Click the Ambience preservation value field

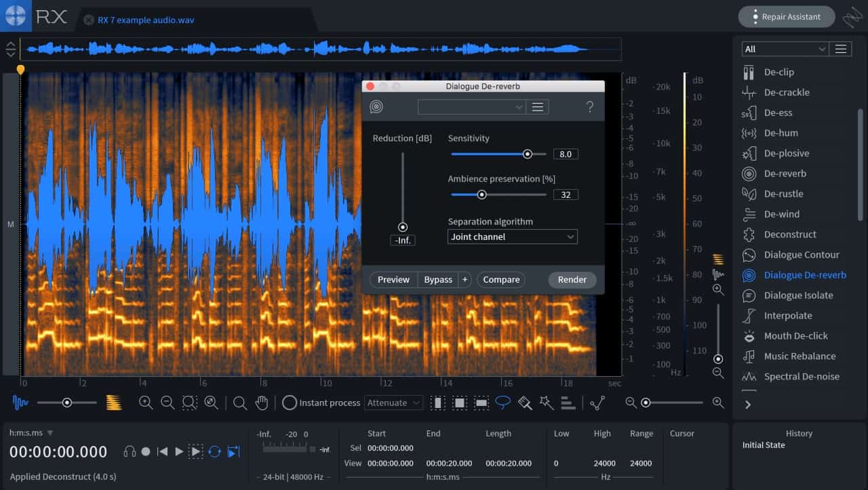[566, 195]
